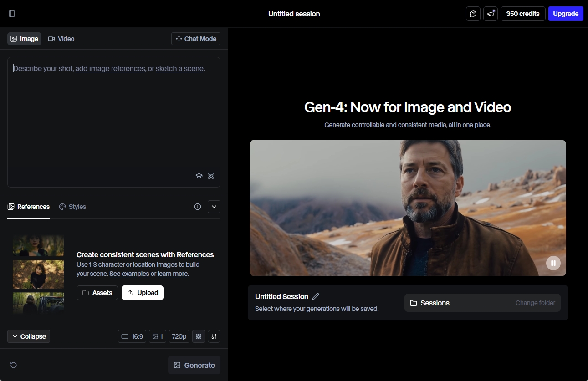The width and height of the screenshot is (588, 381).
Task: Select the References tab
Action: coord(29,207)
